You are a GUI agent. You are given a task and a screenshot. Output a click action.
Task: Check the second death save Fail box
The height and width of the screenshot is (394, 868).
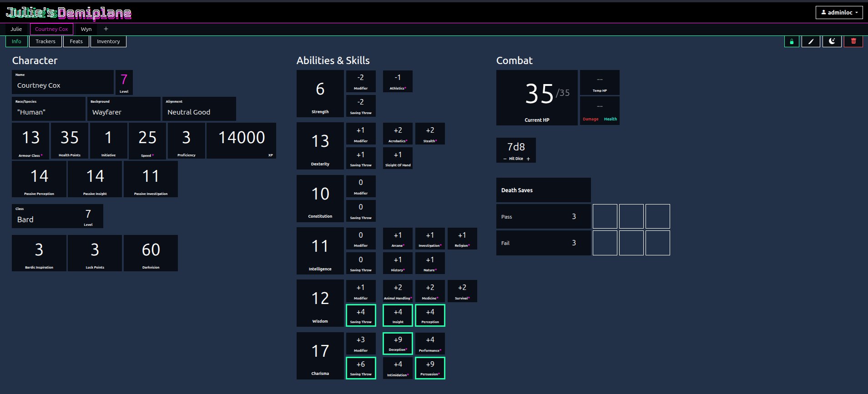[x=631, y=243]
